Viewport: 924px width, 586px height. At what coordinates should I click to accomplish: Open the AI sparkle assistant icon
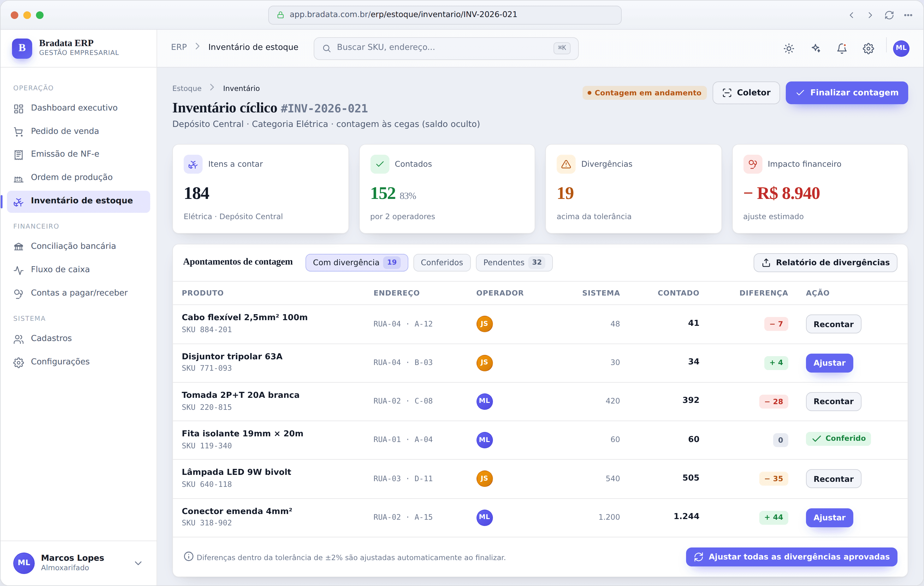pyautogui.click(x=815, y=48)
